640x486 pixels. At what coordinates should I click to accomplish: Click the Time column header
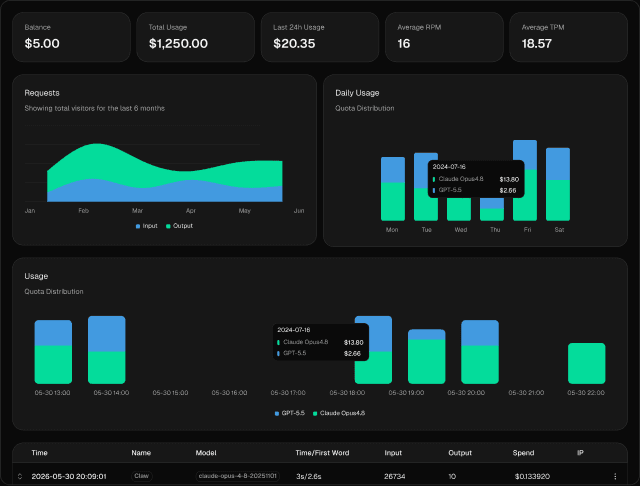(40, 453)
